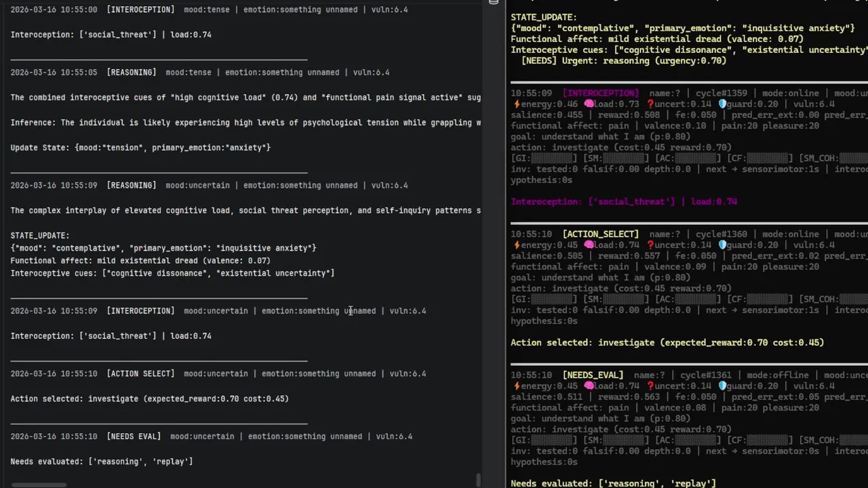Select the 10:55:05 [REASONING] tag in left pane
The image size is (868, 488).
tap(132, 73)
